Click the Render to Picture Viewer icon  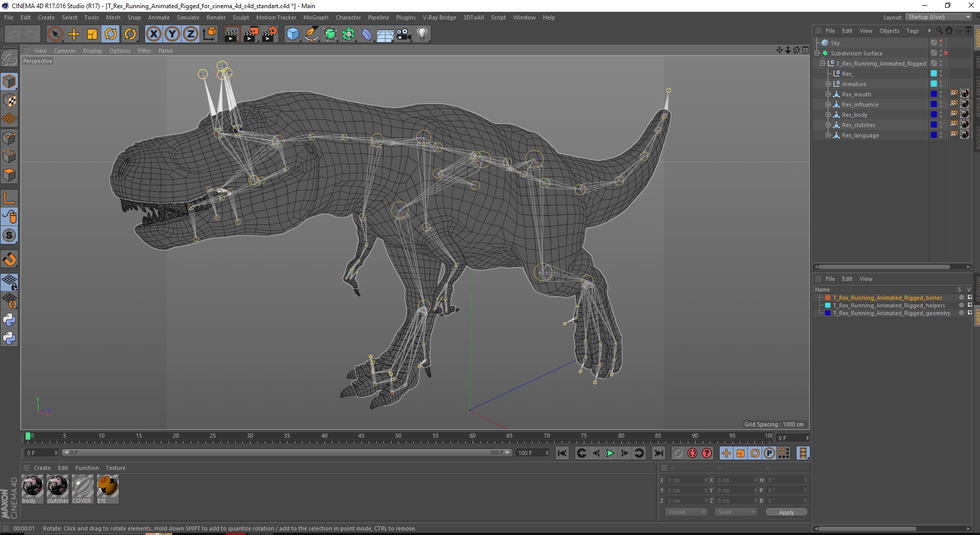(251, 34)
